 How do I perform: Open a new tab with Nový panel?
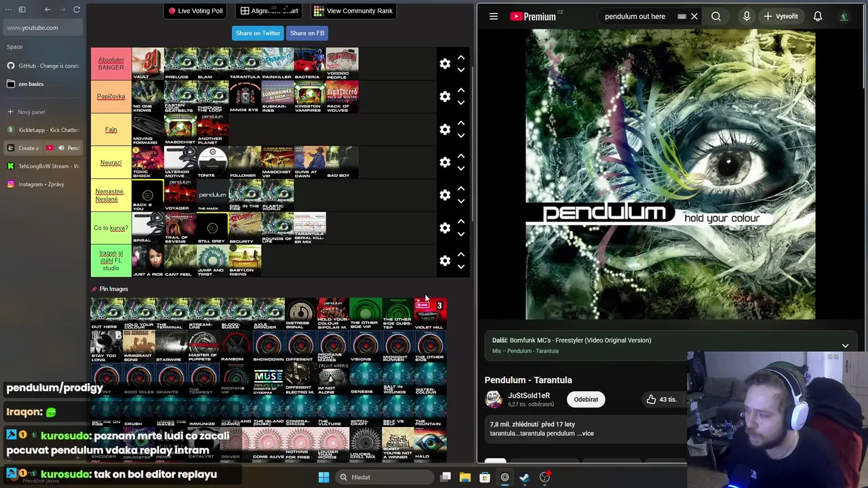tap(43, 112)
